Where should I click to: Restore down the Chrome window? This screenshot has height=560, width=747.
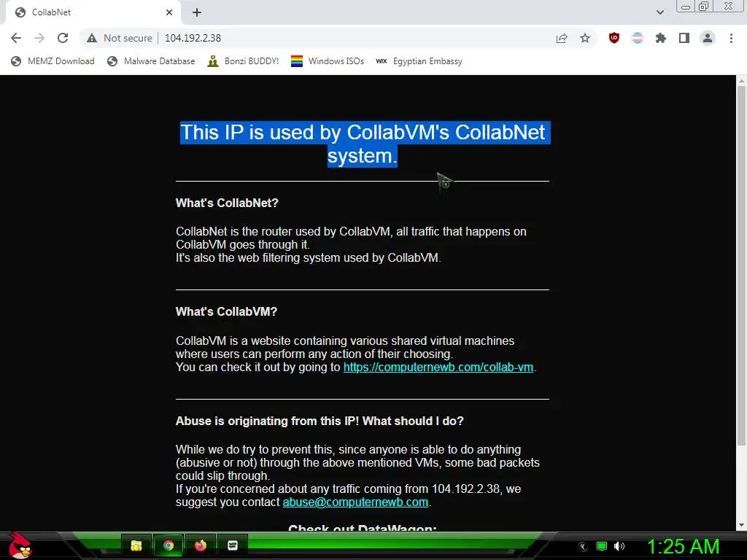(703, 6)
